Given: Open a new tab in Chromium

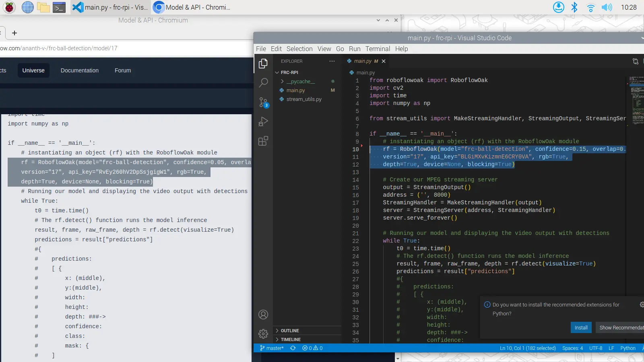Looking at the screenshot, I should click(x=14, y=33).
